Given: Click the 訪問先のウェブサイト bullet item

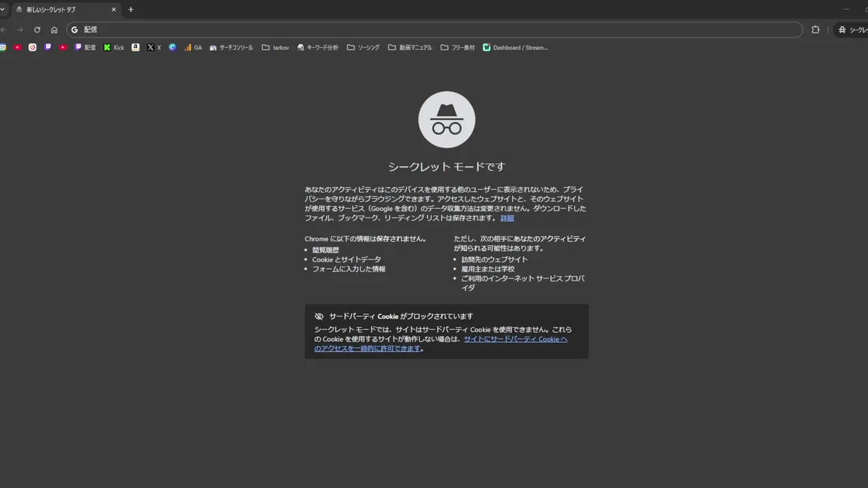Looking at the screenshot, I should click(x=494, y=260).
